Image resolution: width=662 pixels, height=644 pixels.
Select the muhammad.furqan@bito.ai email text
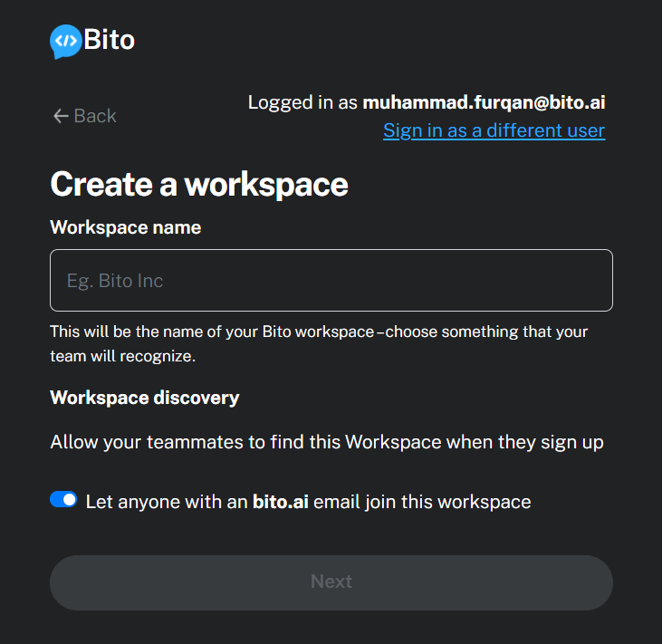[x=484, y=102]
